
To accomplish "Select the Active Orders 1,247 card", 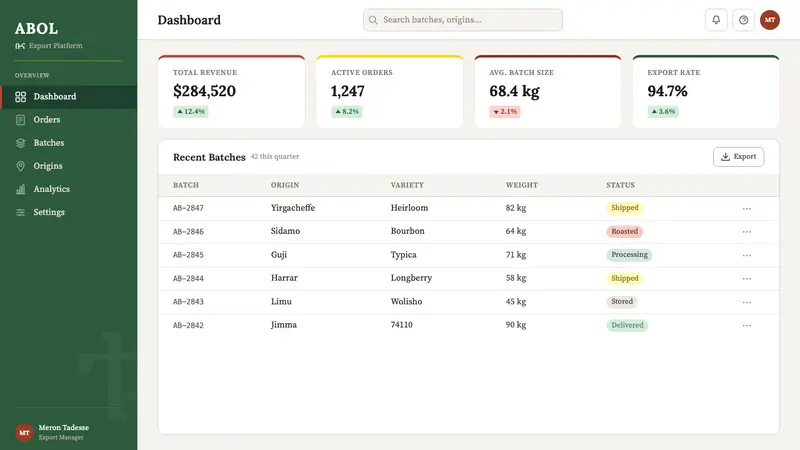I will coord(390,92).
